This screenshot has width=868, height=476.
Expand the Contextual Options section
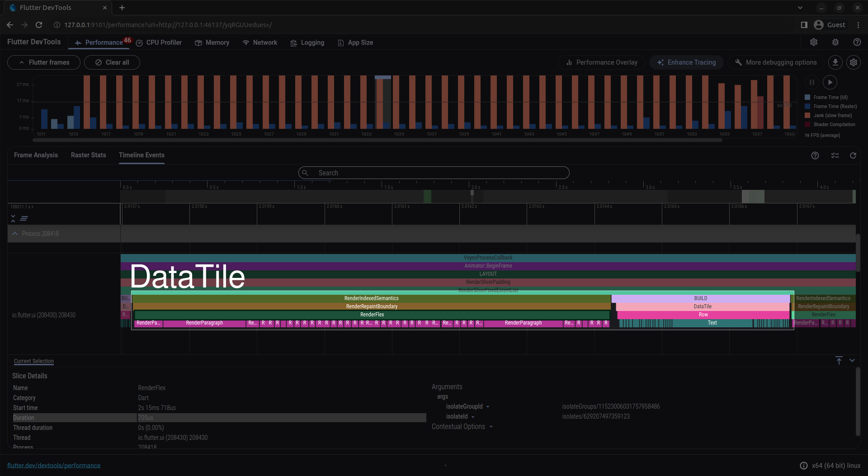pyautogui.click(x=462, y=427)
